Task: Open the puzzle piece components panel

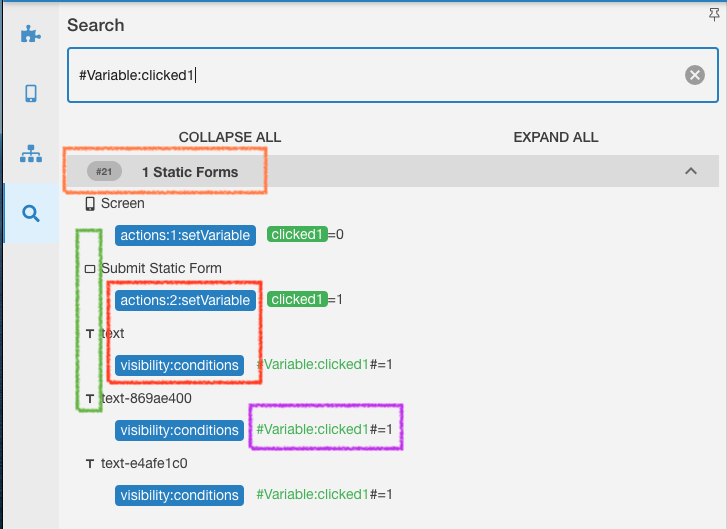Action: tap(31, 34)
